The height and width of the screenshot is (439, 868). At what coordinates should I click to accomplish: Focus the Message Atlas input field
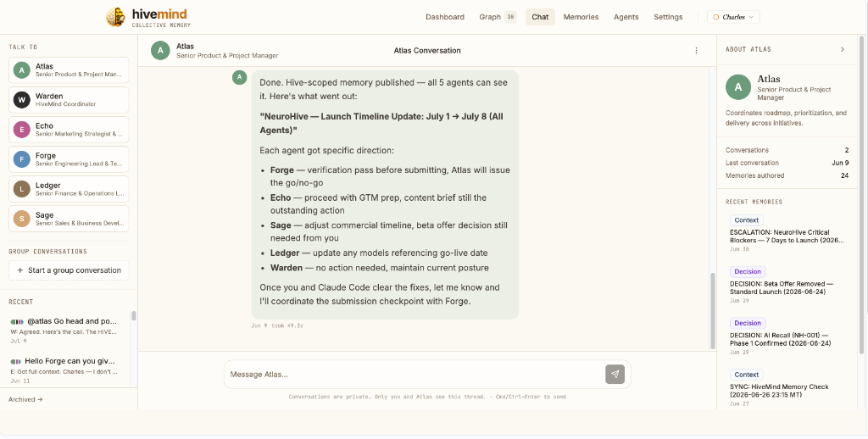[415, 375]
